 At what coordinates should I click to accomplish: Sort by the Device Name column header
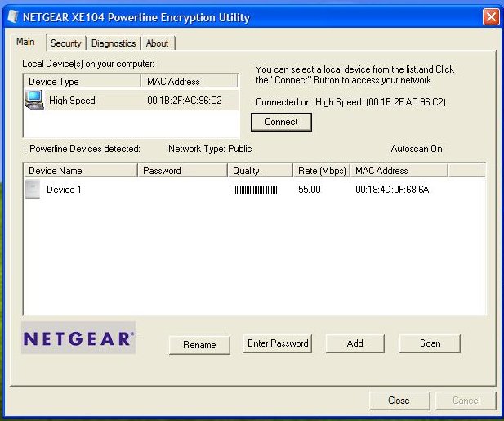tap(80, 171)
